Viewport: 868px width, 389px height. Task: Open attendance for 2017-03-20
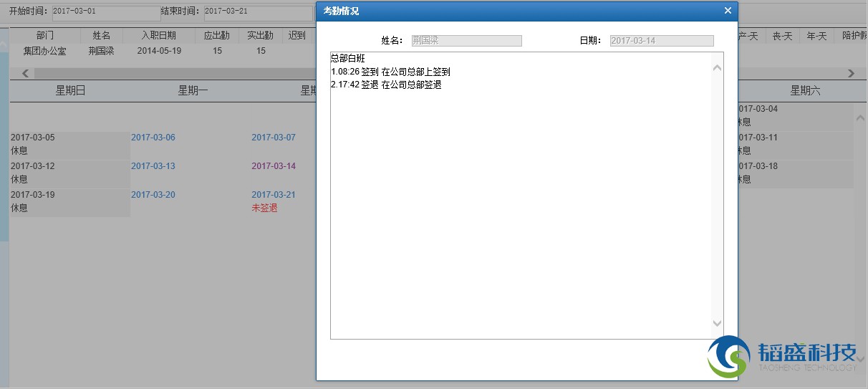(153, 195)
